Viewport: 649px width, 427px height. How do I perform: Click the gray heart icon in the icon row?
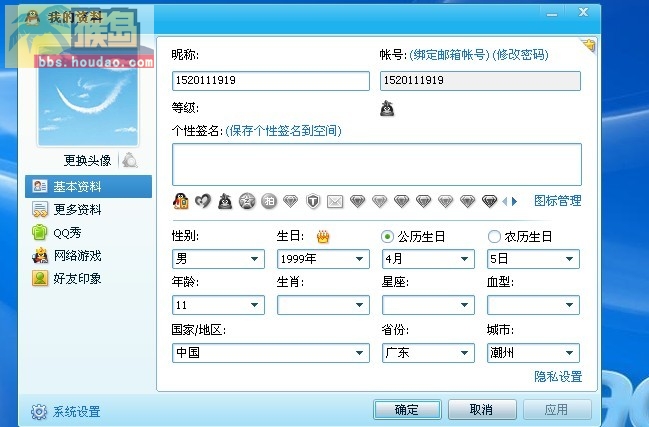coord(203,202)
